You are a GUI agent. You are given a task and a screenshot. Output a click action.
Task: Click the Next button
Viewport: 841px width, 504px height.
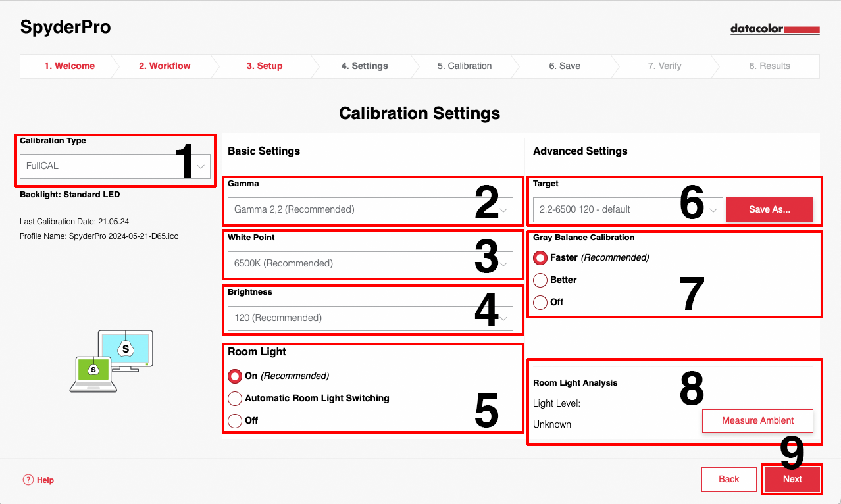coord(792,480)
